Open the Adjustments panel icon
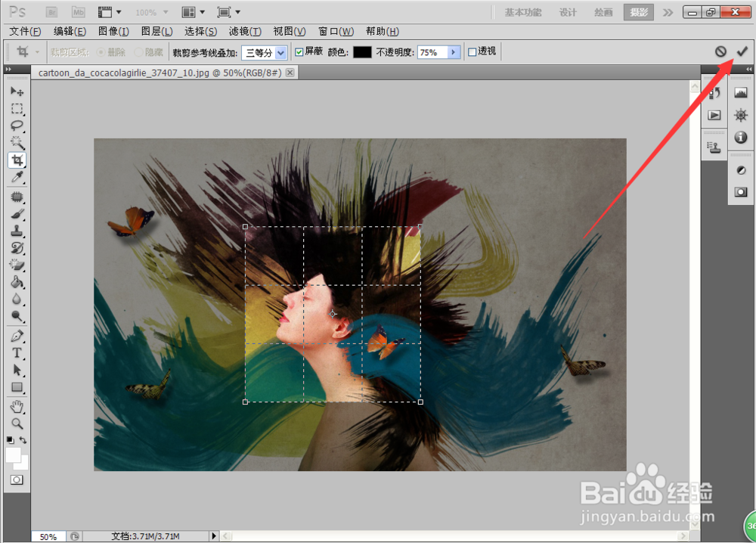Viewport: 756px width, 543px height. [741, 170]
